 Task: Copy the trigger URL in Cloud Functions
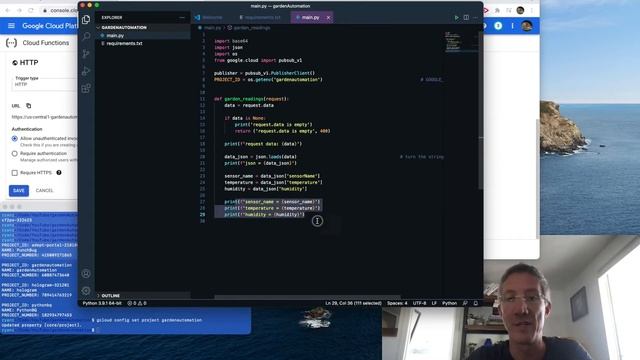(x=29, y=106)
